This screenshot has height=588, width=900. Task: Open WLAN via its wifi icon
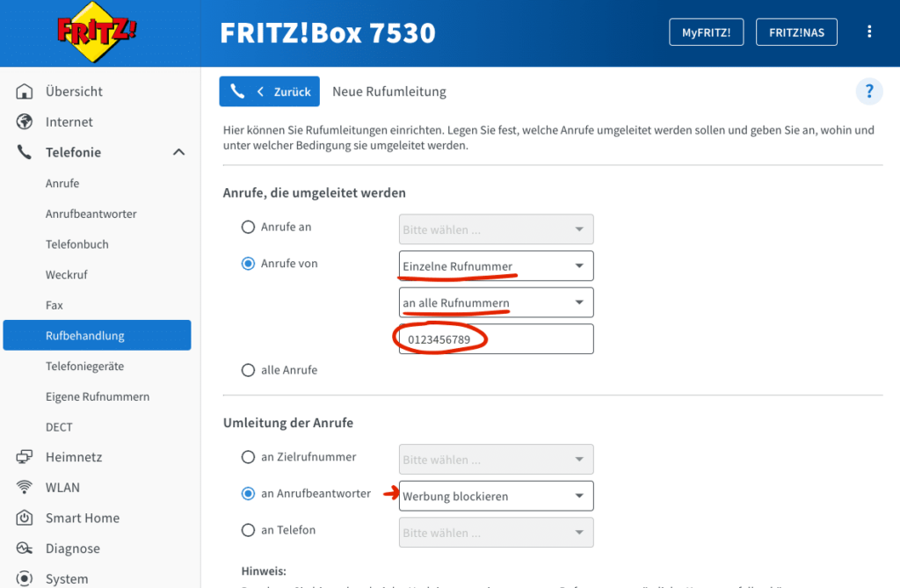click(x=25, y=488)
